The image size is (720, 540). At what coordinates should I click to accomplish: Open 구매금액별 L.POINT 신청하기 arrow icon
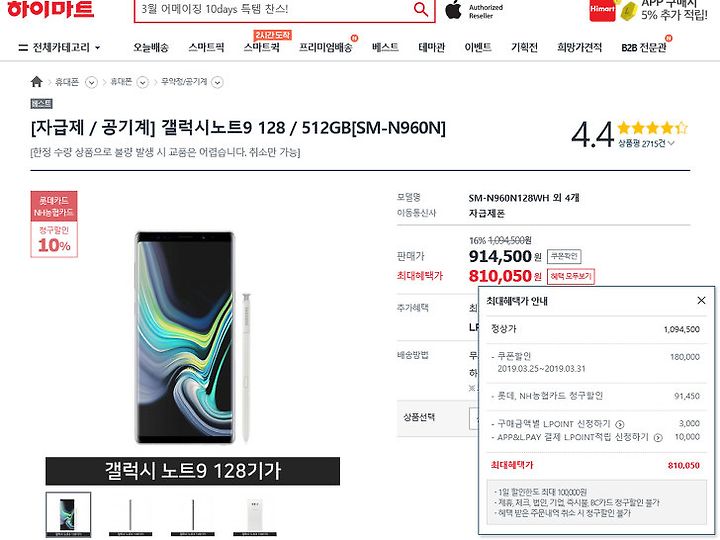(x=619, y=424)
